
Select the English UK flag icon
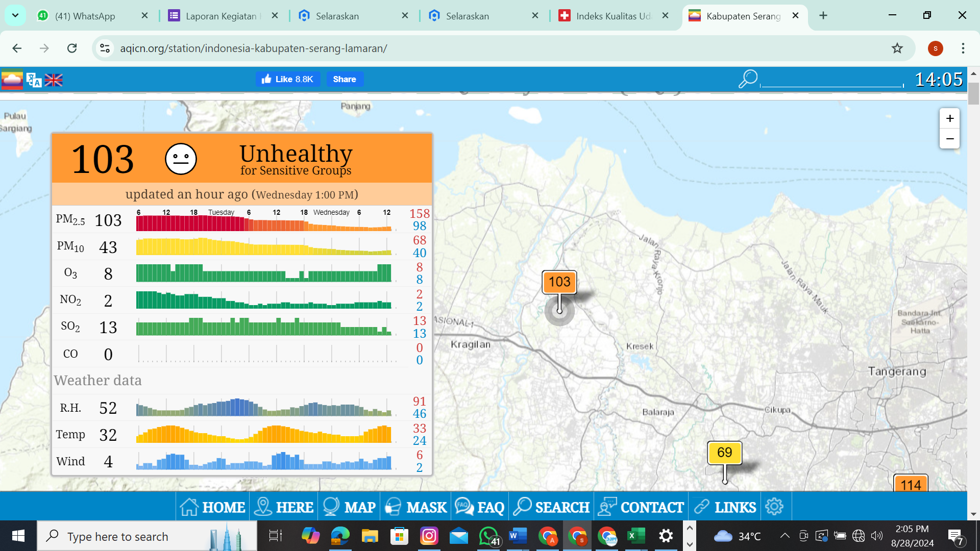click(x=54, y=80)
